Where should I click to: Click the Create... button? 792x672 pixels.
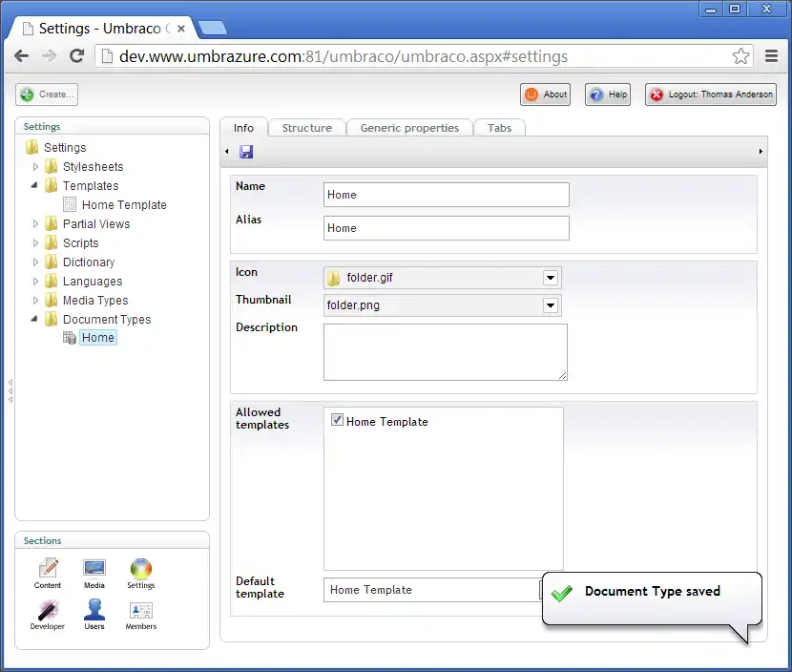[47, 94]
